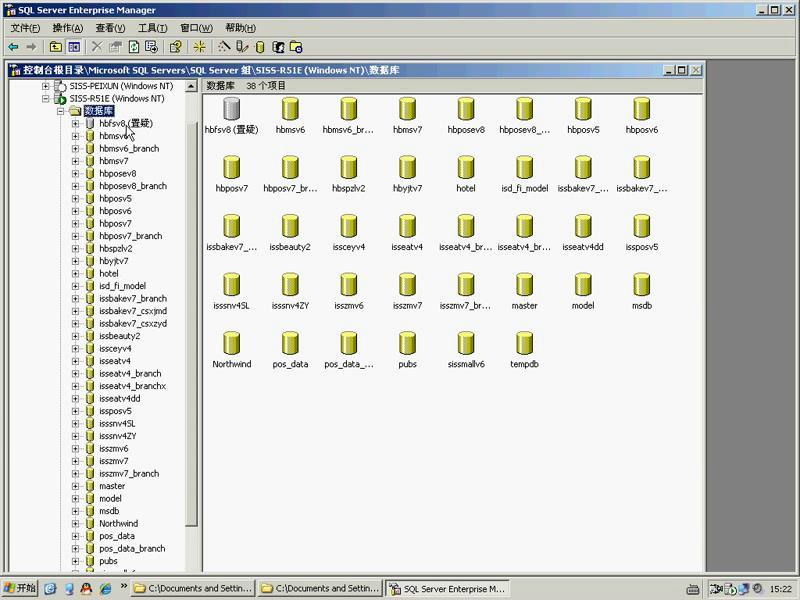Expand the hbfsv8 tree node
The width and height of the screenshot is (800, 600).
pyautogui.click(x=76, y=123)
